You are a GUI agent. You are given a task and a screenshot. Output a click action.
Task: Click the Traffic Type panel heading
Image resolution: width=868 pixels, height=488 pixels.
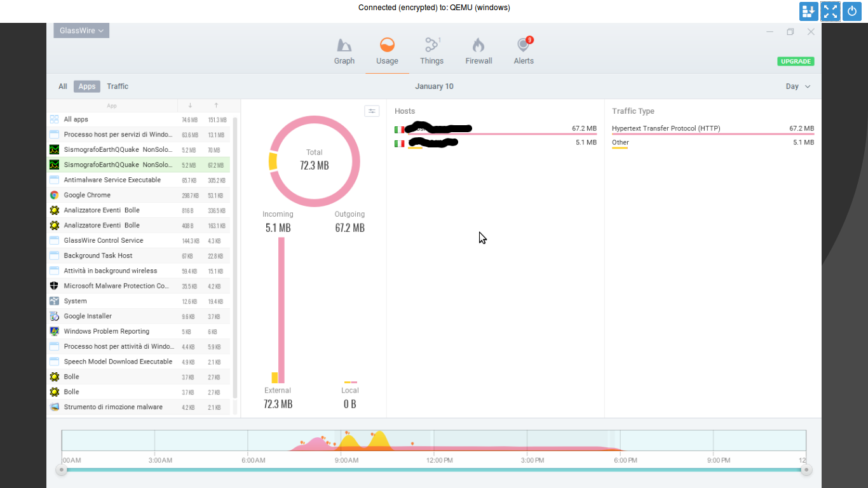[633, 111]
